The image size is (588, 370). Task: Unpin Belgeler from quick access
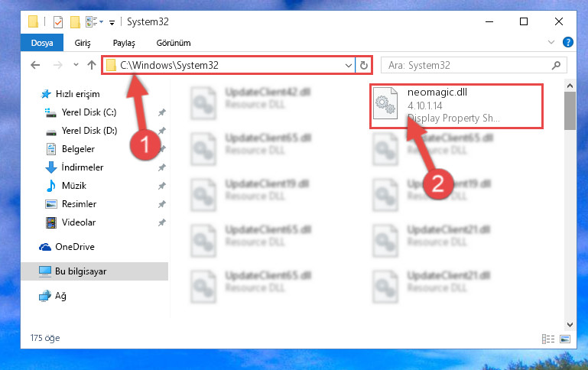click(x=162, y=149)
